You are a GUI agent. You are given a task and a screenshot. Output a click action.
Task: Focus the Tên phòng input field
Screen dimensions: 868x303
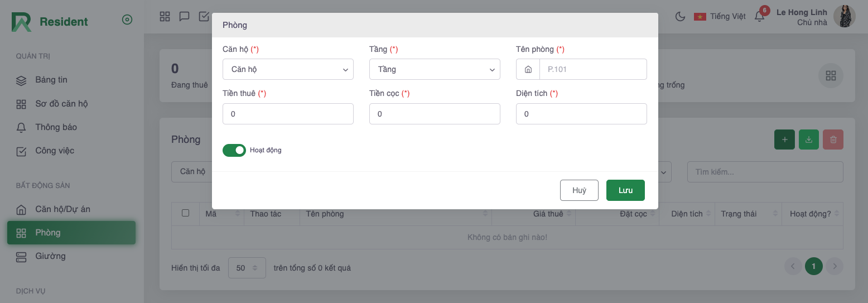coord(592,69)
